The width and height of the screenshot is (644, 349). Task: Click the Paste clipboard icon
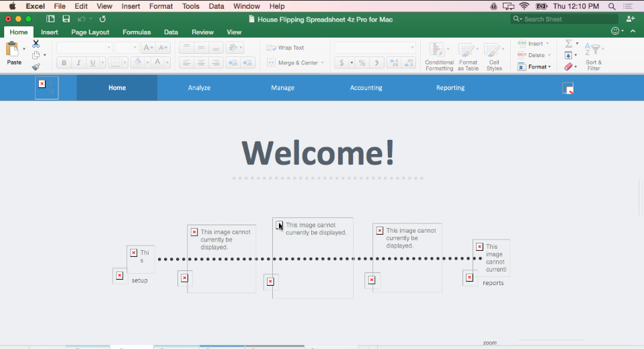click(x=13, y=49)
